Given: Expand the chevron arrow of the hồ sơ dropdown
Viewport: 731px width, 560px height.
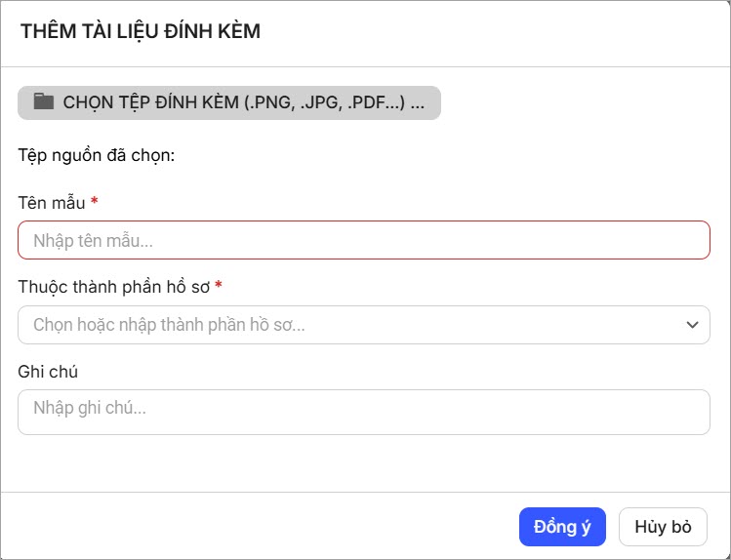Looking at the screenshot, I should 692,325.
